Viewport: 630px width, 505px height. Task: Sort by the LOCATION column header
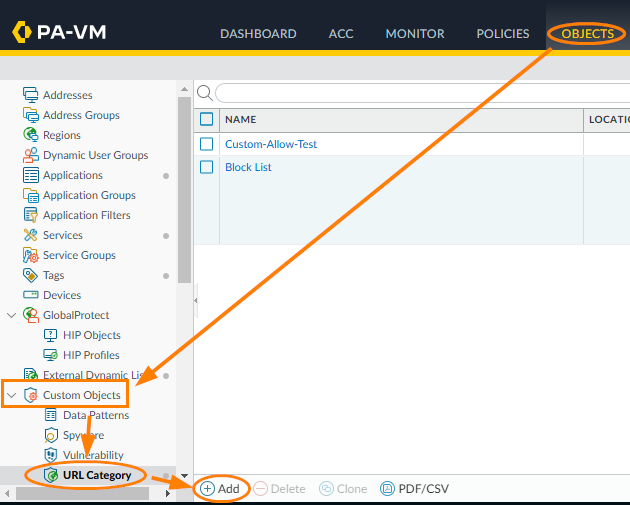pos(607,120)
